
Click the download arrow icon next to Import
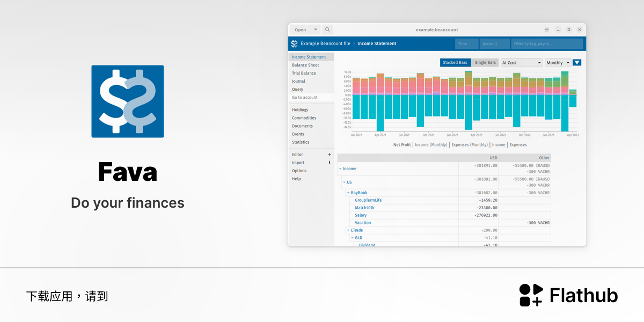(330, 163)
